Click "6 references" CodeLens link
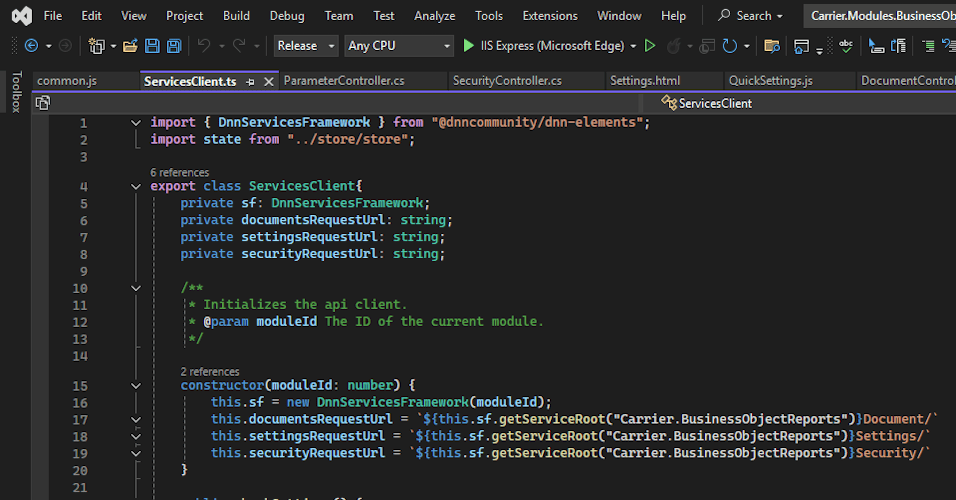The image size is (956, 500). coord(179,172)
